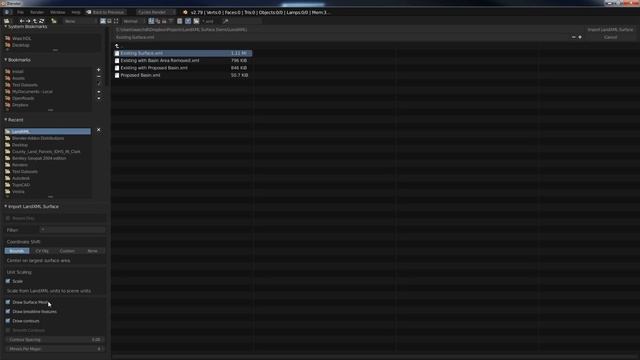Collapse System Bookmarks panel
640x360 pixels.
click(6, 27)
